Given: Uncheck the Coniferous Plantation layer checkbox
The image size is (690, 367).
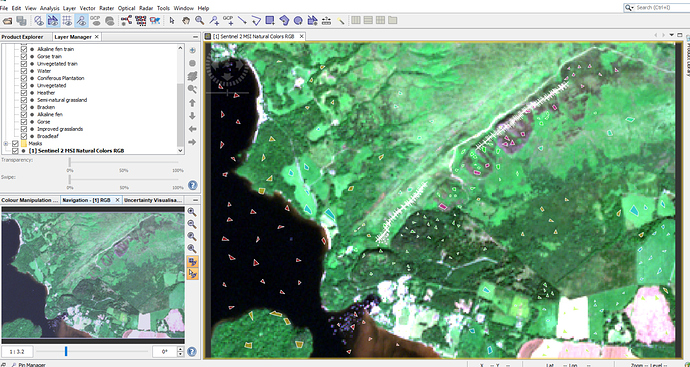Looking at the screenshot, I should 24,78.
